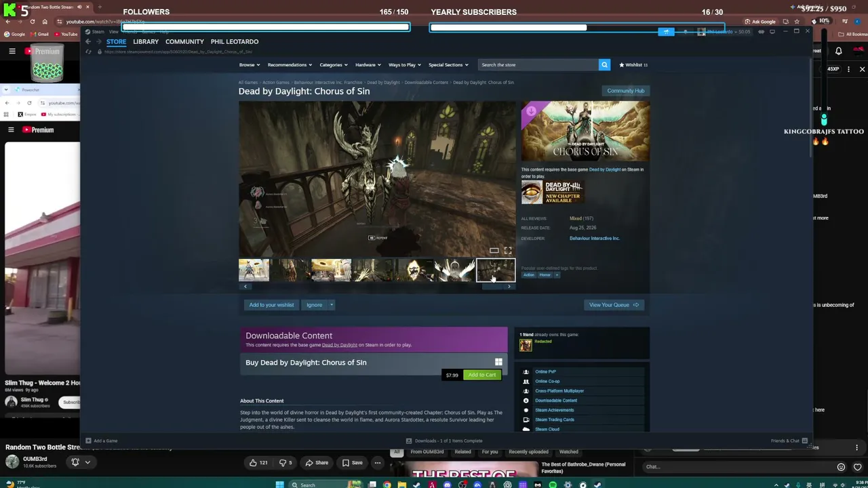Open YouTube video more actions menu
This screenshot has height=488, width=868.
pos(378,463)
